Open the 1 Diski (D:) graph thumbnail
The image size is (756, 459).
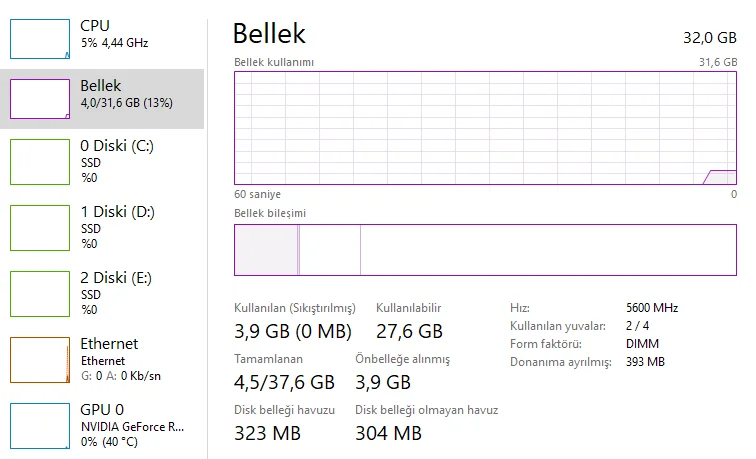[40, 227]
